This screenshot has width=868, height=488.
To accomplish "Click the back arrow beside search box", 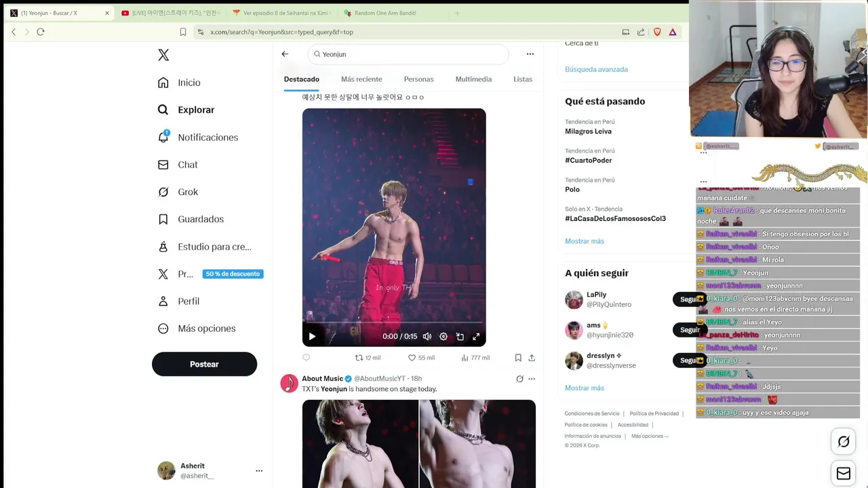I will [285, 54].
